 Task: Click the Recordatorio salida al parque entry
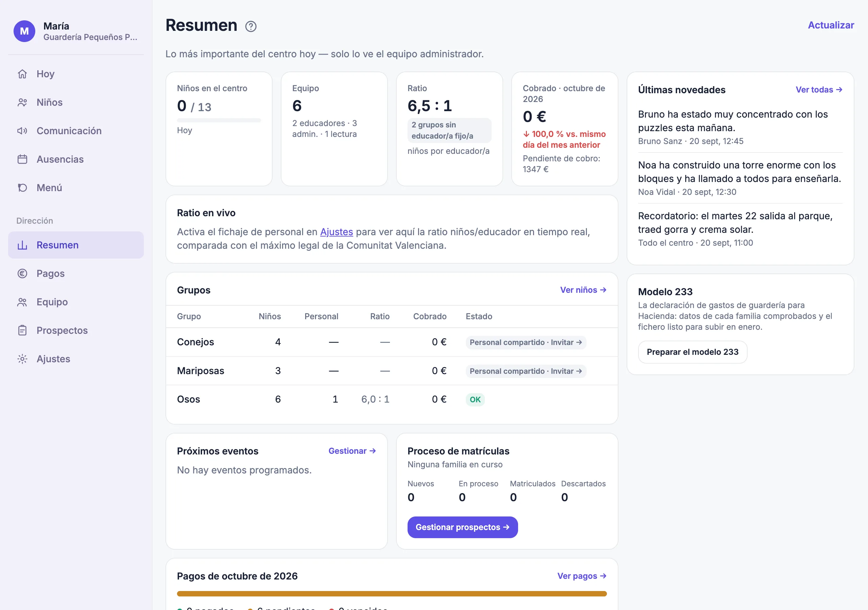(740, 229)
